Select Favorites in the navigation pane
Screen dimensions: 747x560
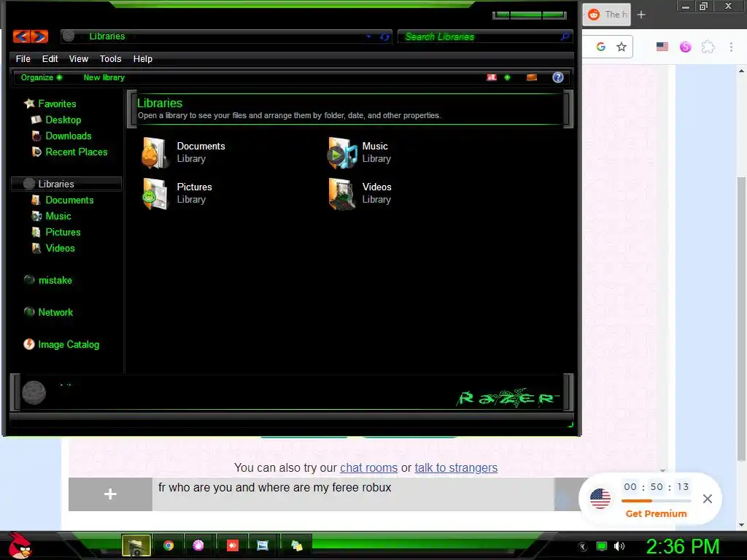click(50, 104)
